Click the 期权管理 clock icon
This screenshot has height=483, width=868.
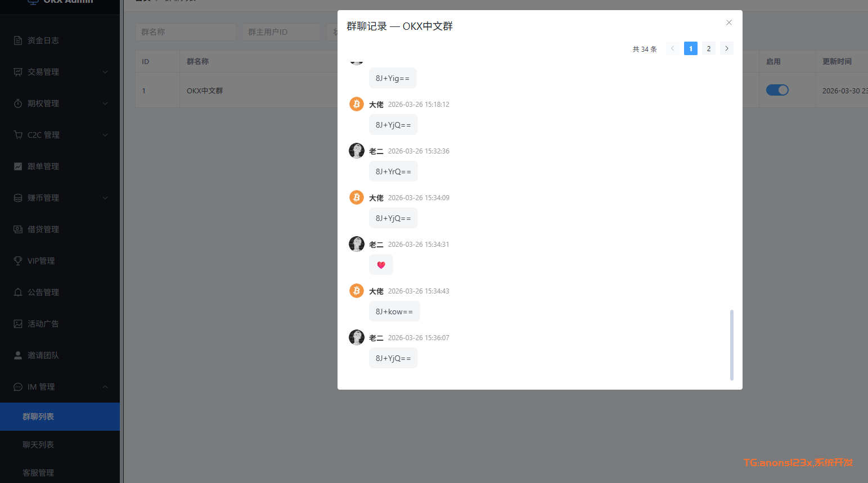tap(18, 103)
